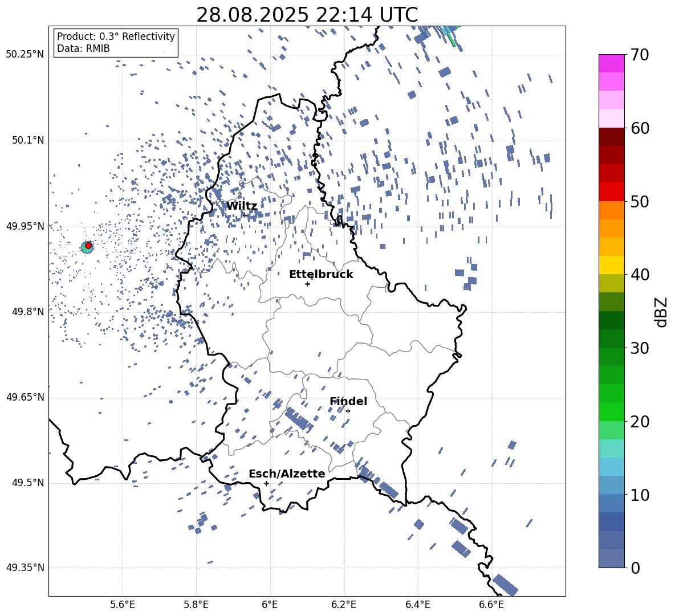Click the colorbar tick label 60
Image resolution: width=675 pixels, height=616 pixels.
click(640, 128)
